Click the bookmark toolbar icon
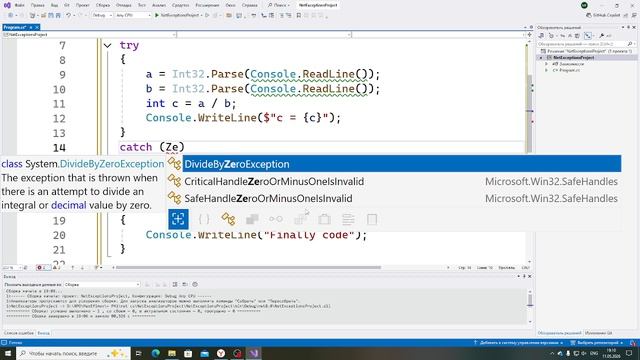 click(x=299, y=15)
